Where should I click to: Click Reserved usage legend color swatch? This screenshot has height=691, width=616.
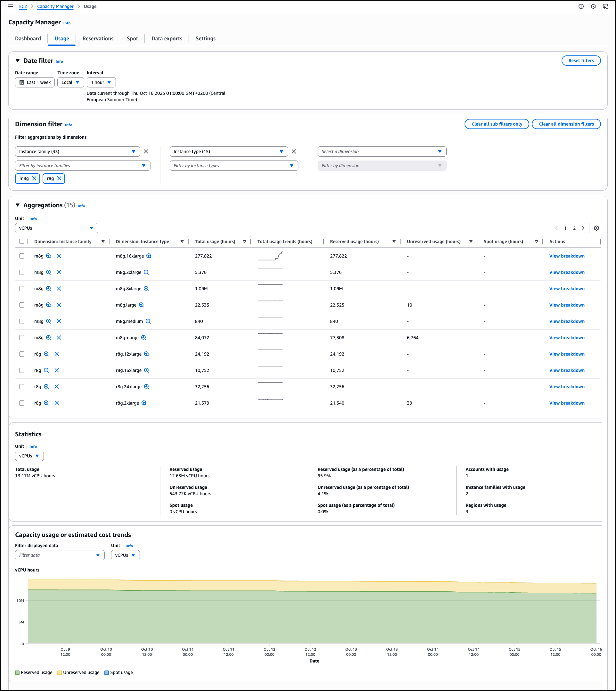point(17,673)
